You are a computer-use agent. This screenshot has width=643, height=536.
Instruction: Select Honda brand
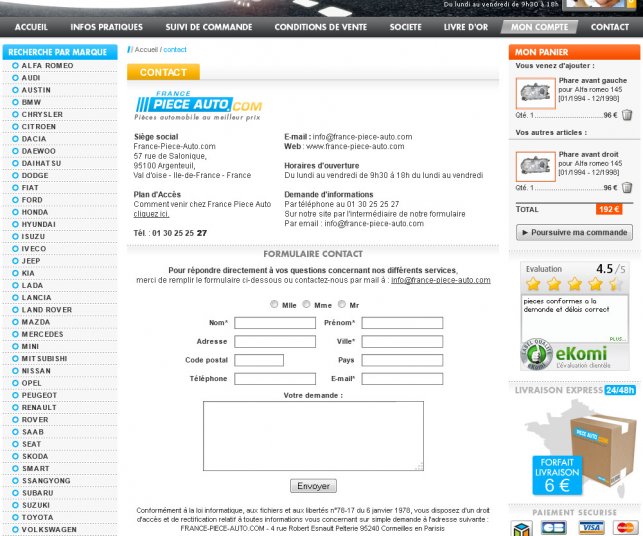[34, 212]
